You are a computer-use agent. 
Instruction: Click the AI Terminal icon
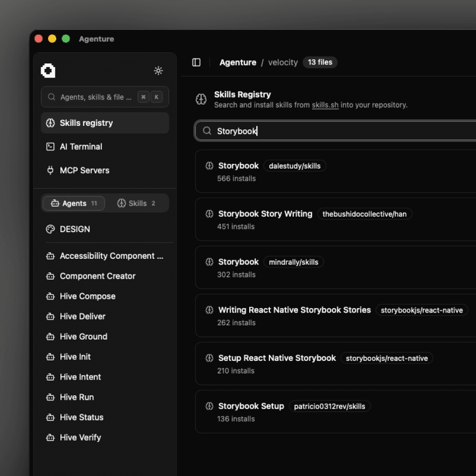[x=50, y=147]
